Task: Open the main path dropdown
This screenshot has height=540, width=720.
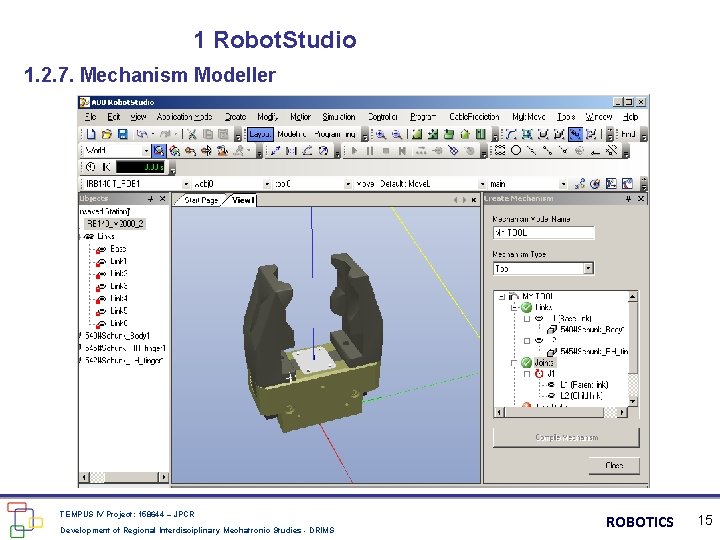Action: tap(563, 184)
